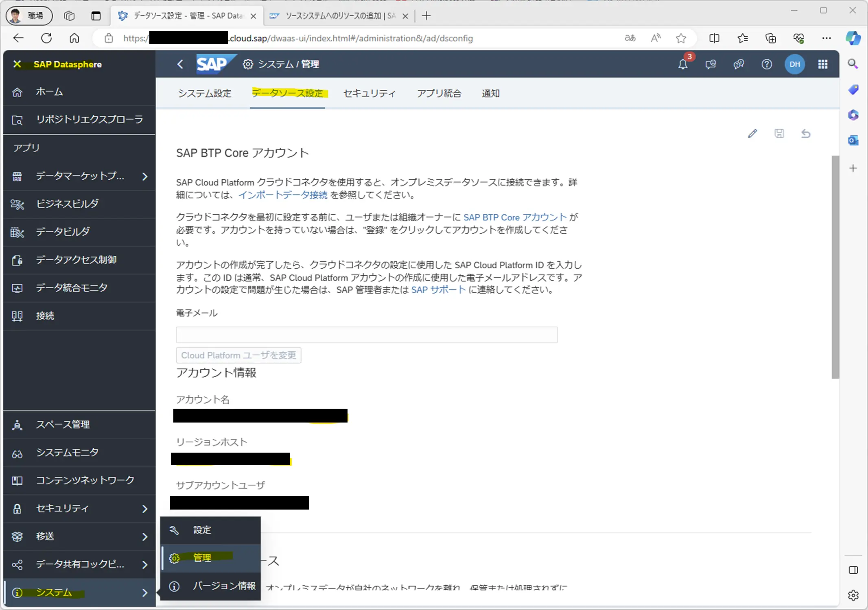Switch to データソース設定 tab
The height and width of the screenshot is (610, 868).
[288, 94]
